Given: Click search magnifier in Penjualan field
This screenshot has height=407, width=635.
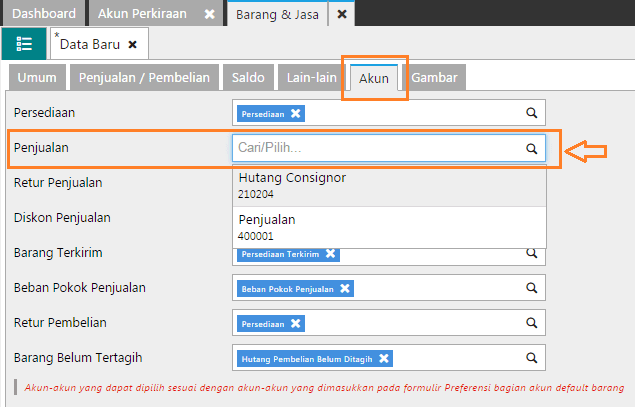Looking at the screenshot, I should click(532, 149).
